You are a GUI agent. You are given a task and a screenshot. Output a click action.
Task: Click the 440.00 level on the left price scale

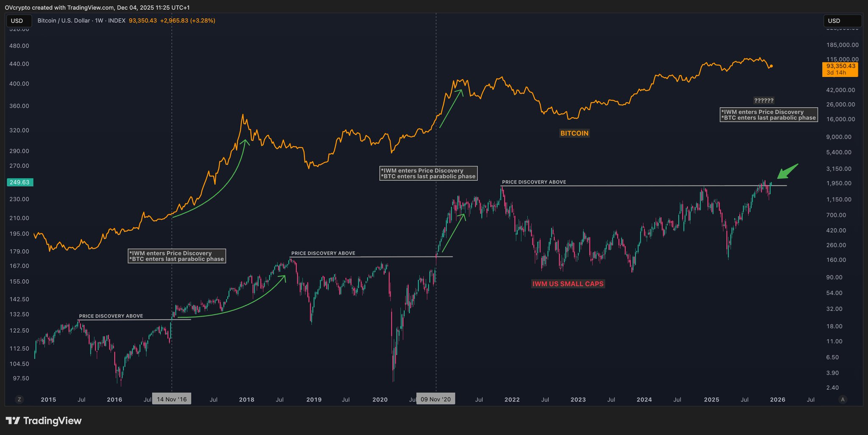pyautogui.click(x=20, y=64)
